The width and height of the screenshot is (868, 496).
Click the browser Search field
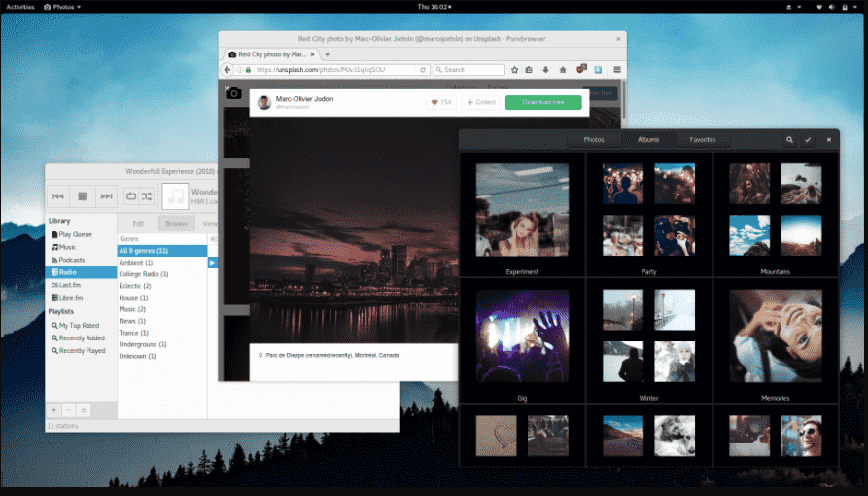click(469, 70)
